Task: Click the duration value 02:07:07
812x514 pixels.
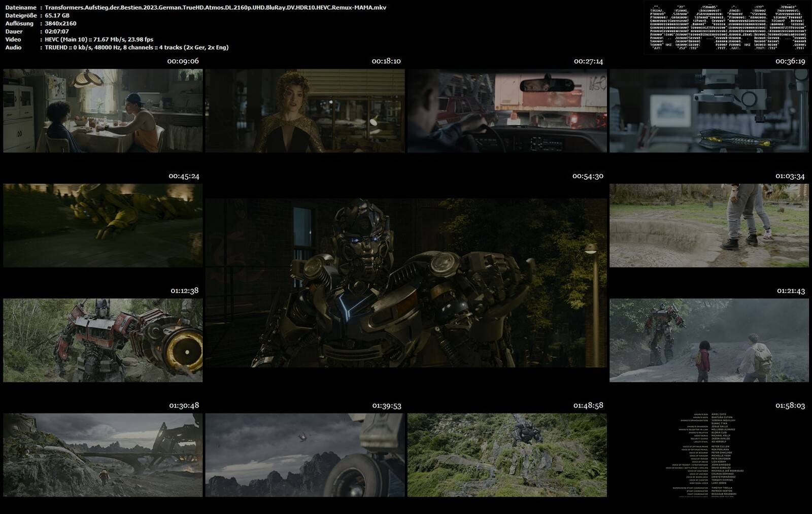Action: pyautogui.click(x=57, y=31)
